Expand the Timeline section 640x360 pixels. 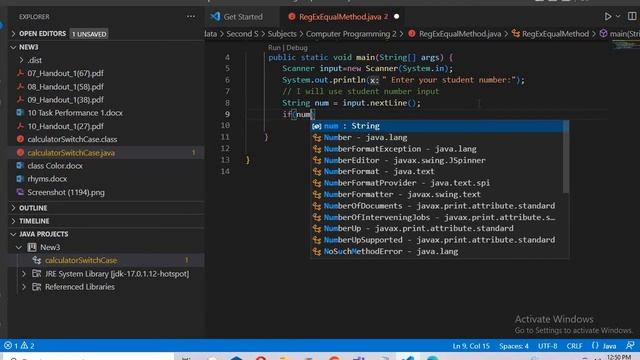pos(106,221)
